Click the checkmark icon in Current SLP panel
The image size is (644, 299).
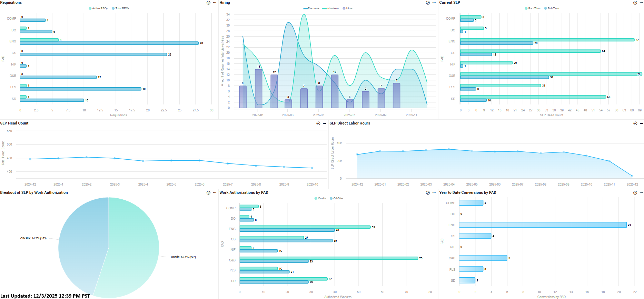635,3
